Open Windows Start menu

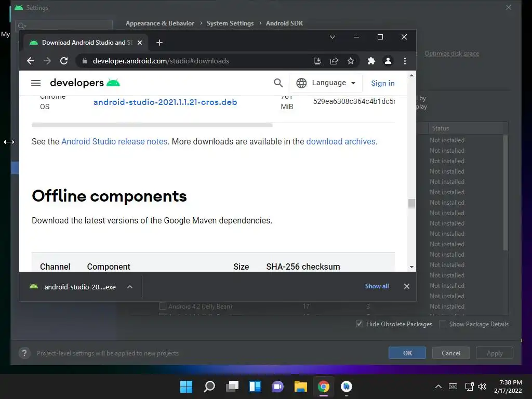186,387
